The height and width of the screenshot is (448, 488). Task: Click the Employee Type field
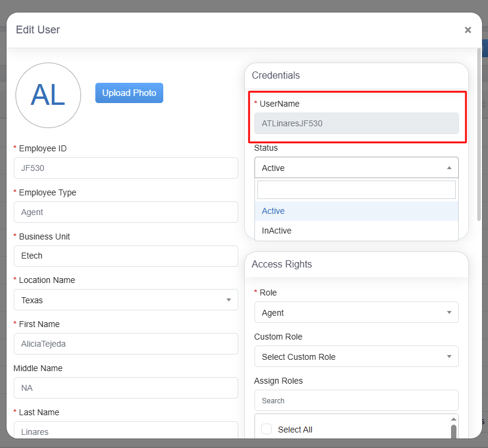pos(126,212)
